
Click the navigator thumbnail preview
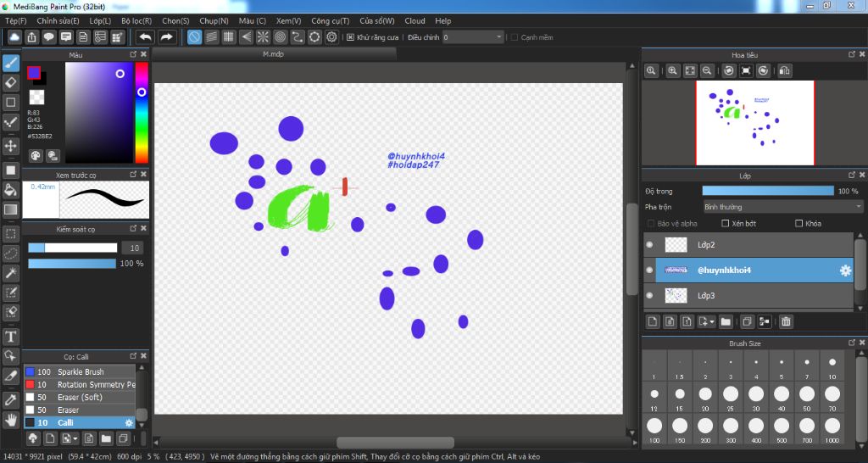(754, 123)
